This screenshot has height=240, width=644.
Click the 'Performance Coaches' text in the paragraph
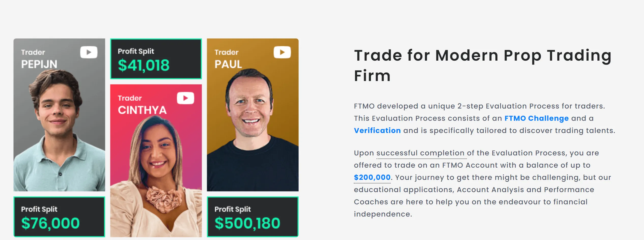pyautogui.click(x=569, y=190)
